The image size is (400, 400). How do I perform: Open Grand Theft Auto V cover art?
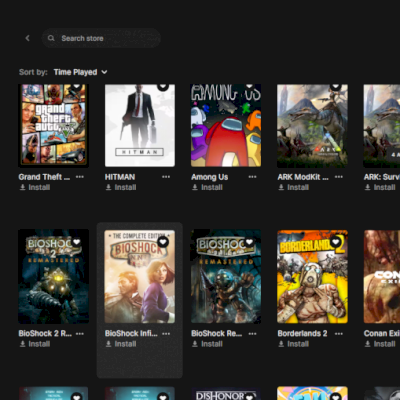(53, 125)
